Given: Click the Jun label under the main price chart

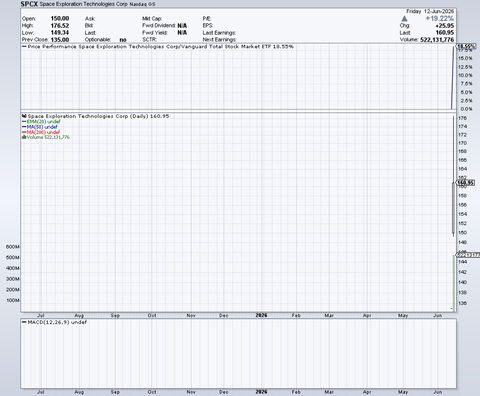Looking at the screenshot, I should [438, 315].
